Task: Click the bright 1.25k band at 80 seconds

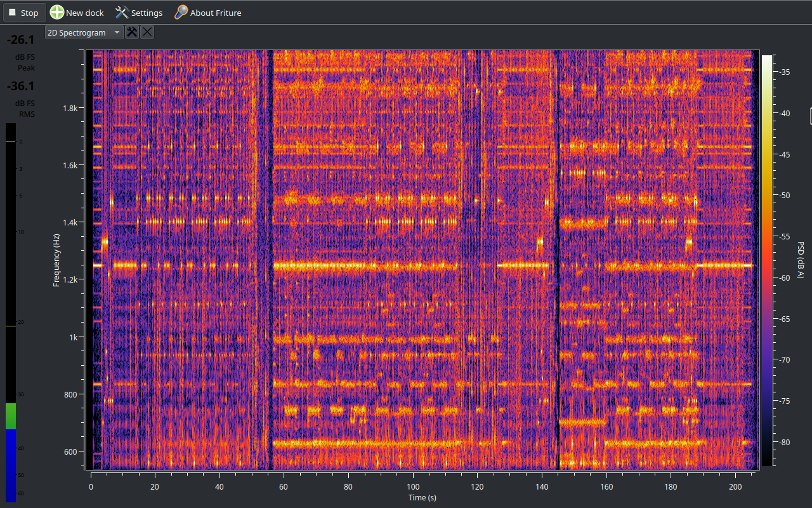Action: pos(348,265)
